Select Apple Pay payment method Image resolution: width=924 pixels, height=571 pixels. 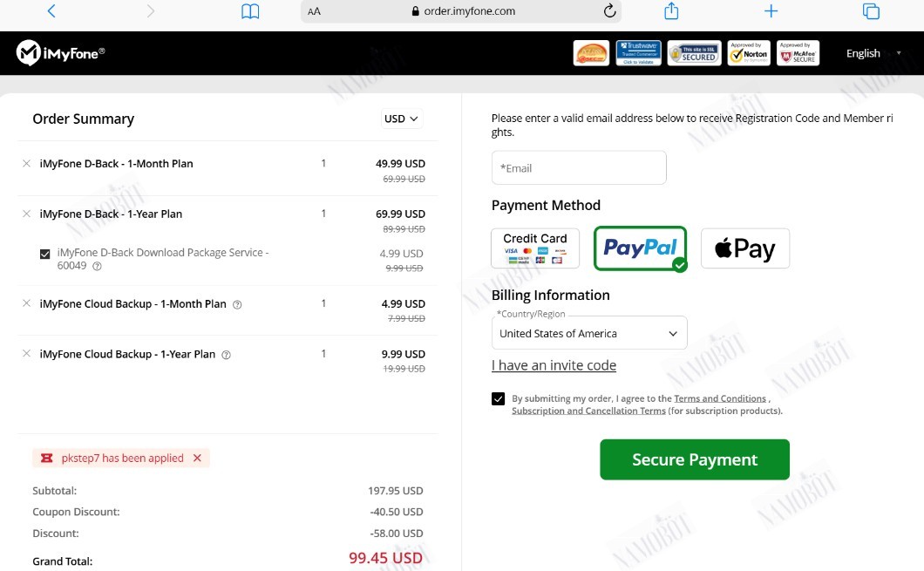tap(744, 248)
